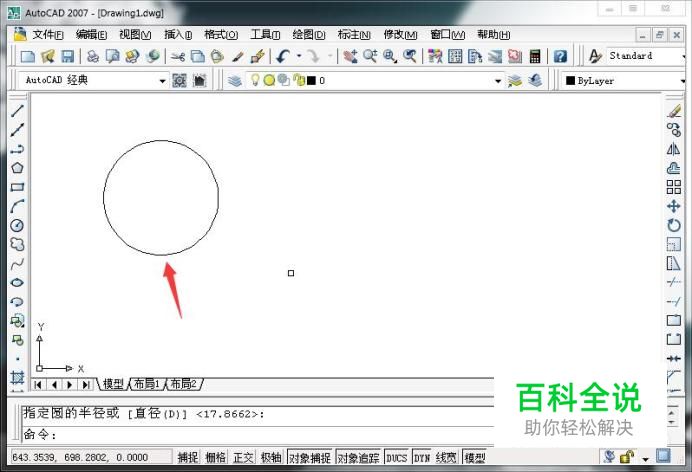This screenshot has width=692, height=472.
Task: Open the Layer Properties Manager icon
Action: (x=235, y=80)
